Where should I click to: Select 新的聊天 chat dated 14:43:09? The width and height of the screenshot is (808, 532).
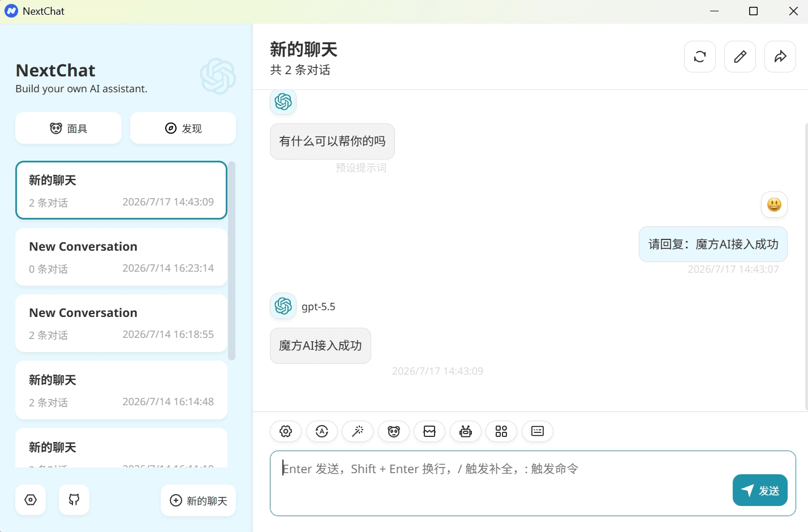click(x=121, y=190)
